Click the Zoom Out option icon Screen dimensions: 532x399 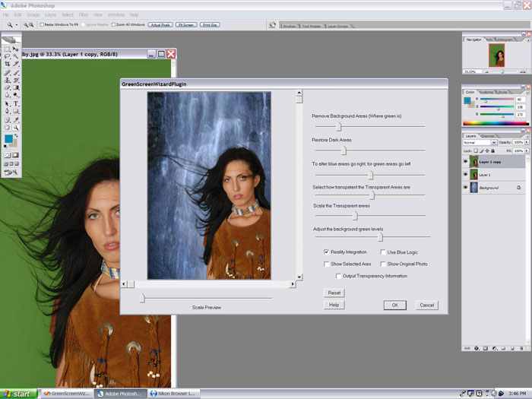click(32, 25)
